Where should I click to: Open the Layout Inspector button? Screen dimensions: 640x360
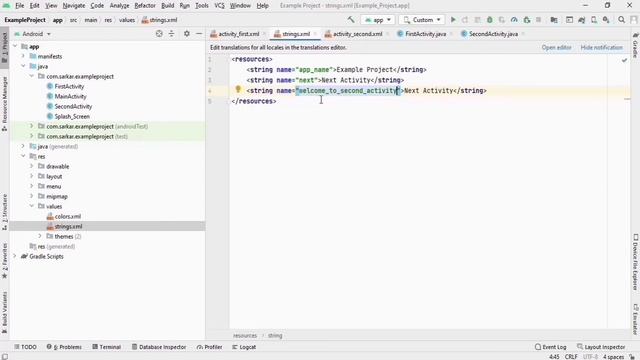[x=601, y=347]
